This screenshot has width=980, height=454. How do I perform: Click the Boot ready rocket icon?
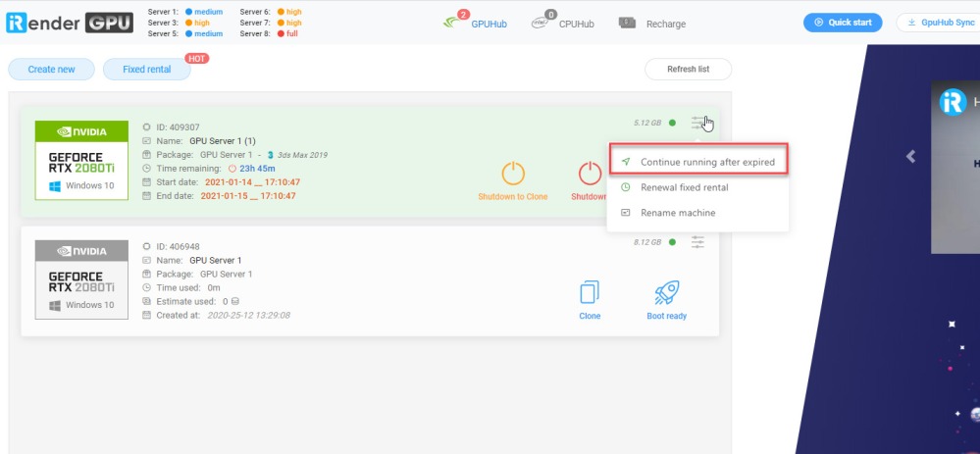(666, 292)
